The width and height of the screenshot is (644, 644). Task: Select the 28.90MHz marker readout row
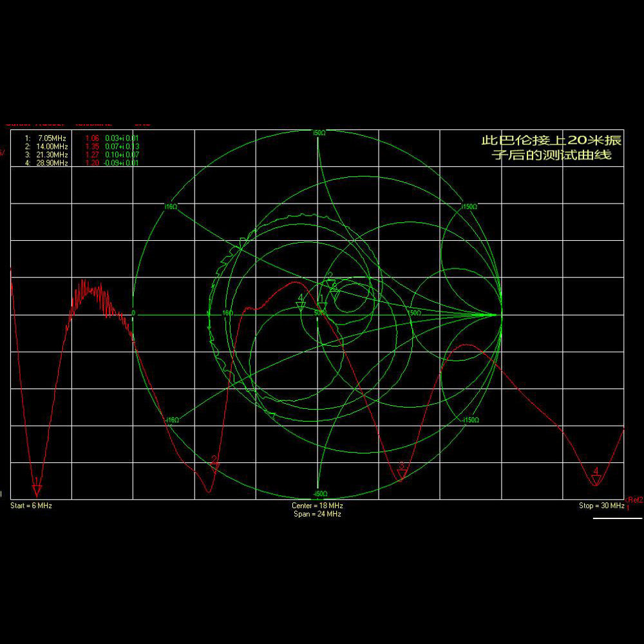pos(82,163)
